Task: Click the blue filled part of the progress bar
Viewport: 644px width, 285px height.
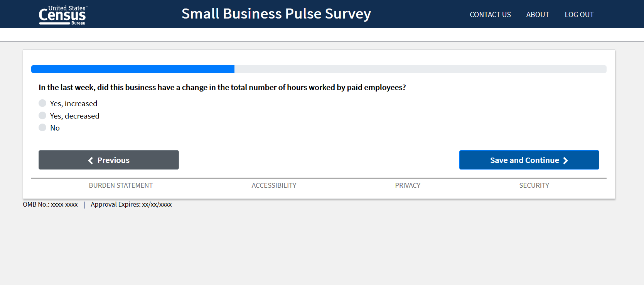Action: coord(133,69)
